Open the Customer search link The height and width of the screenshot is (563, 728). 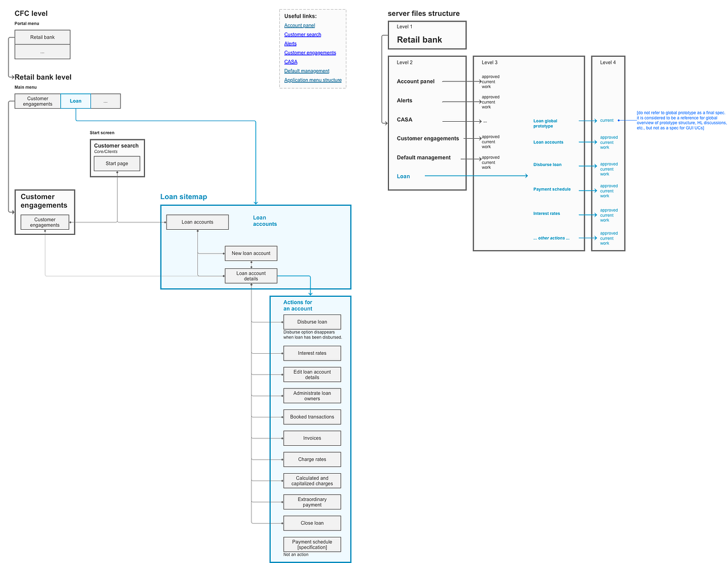coord(302,34)
